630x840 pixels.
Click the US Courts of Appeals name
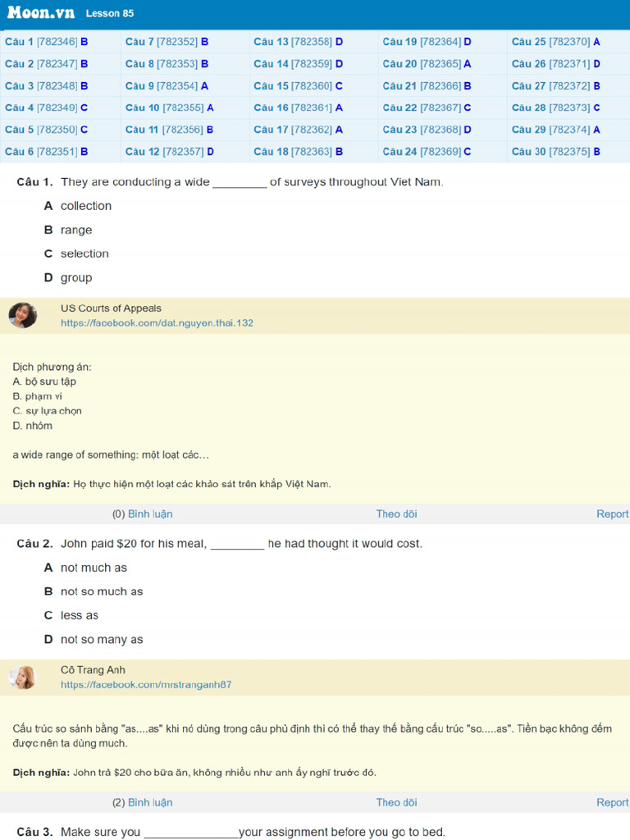(x=111, y=308)
